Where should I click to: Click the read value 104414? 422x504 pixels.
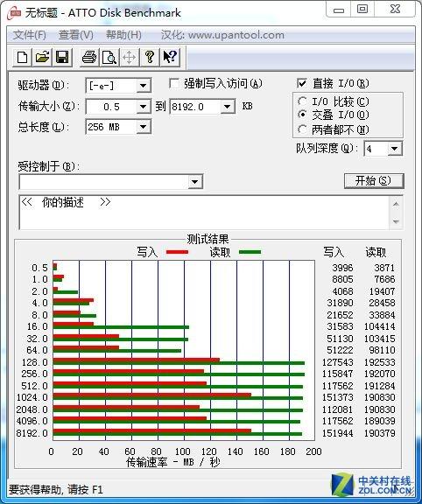(x=380, y=326)
